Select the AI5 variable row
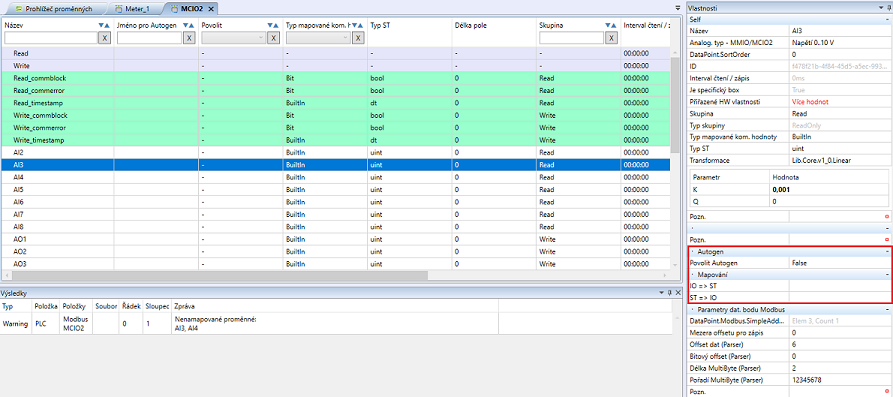Image resolution: width=893 pixels, height=397 pixels. pos(336,190)
